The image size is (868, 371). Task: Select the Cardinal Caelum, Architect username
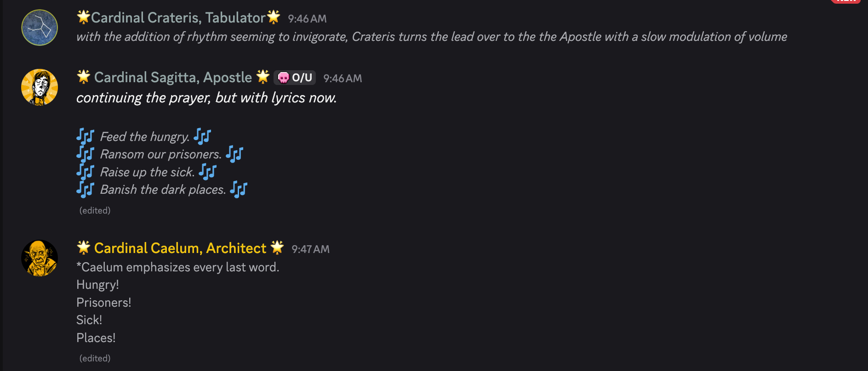click(180, 248)
